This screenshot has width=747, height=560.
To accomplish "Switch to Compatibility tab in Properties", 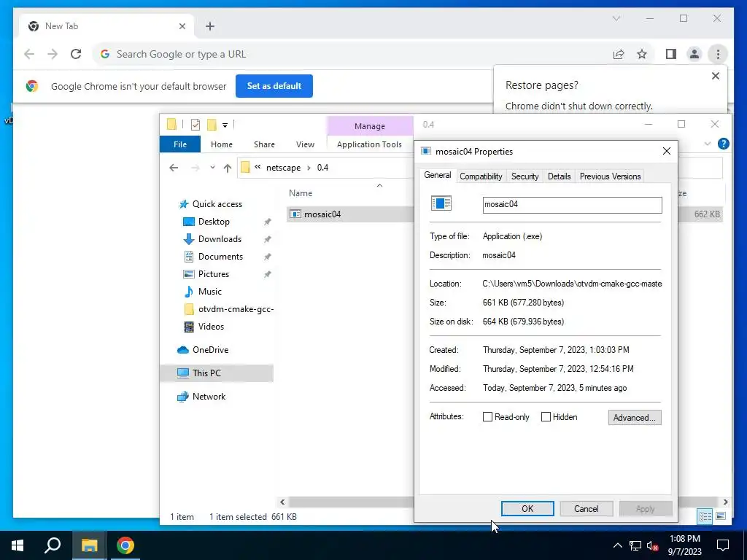I will (481, 176).
